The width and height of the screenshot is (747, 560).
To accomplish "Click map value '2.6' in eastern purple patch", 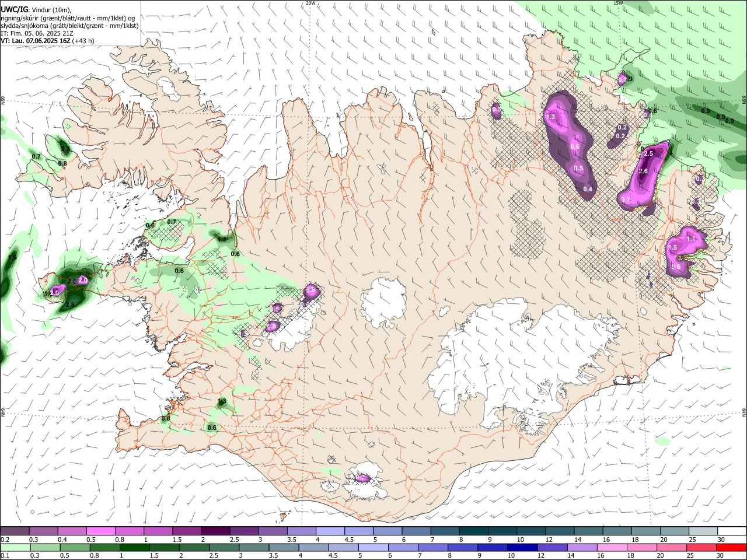I will 644,171.
